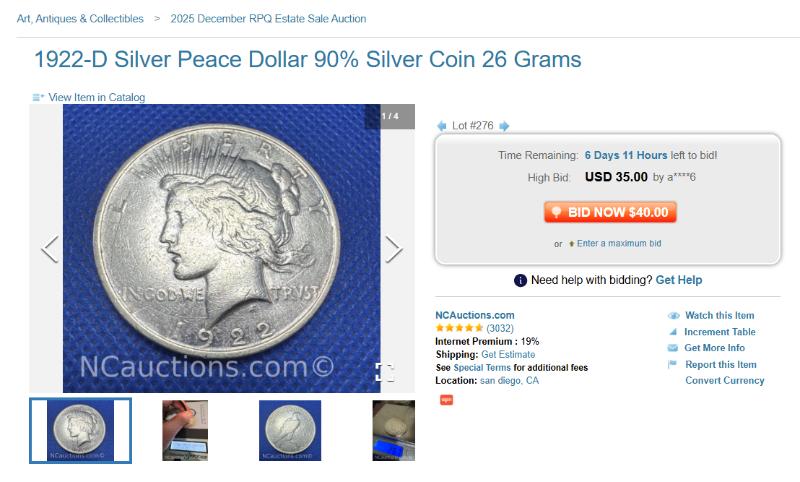Show previous coin photo with left chevron
Image resolution: width=800 pixels, height=482 pixels.
pyautogui.click(x=50, y=249)
